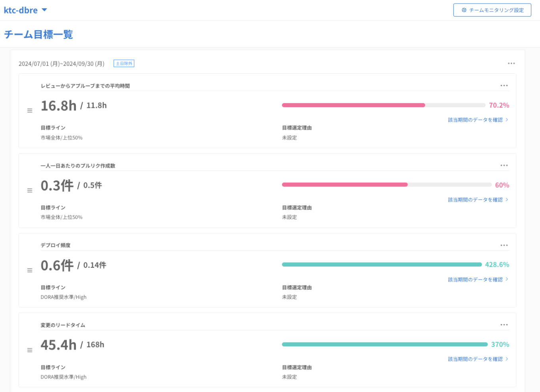
Task: Open 該当期間のデータを確認 for 70.2% goal
Action: pyautogui.click(x=478, y=120)
